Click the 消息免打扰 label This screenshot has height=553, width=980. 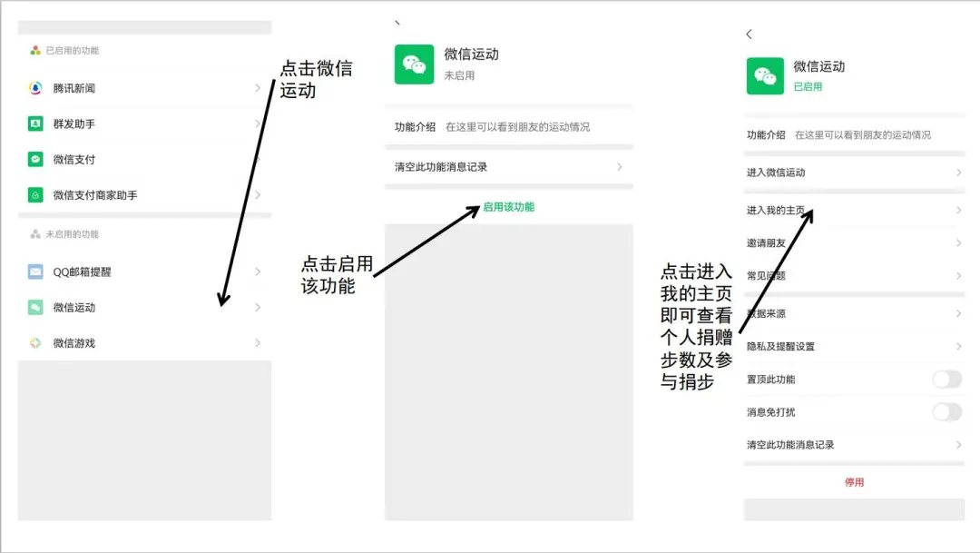click(770, 411)
